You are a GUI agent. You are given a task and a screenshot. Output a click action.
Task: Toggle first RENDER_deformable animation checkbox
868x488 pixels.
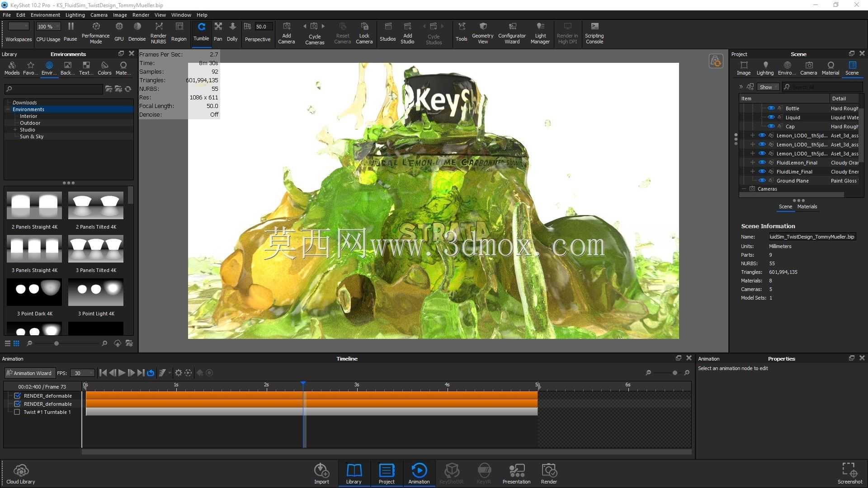click(17, 396)
